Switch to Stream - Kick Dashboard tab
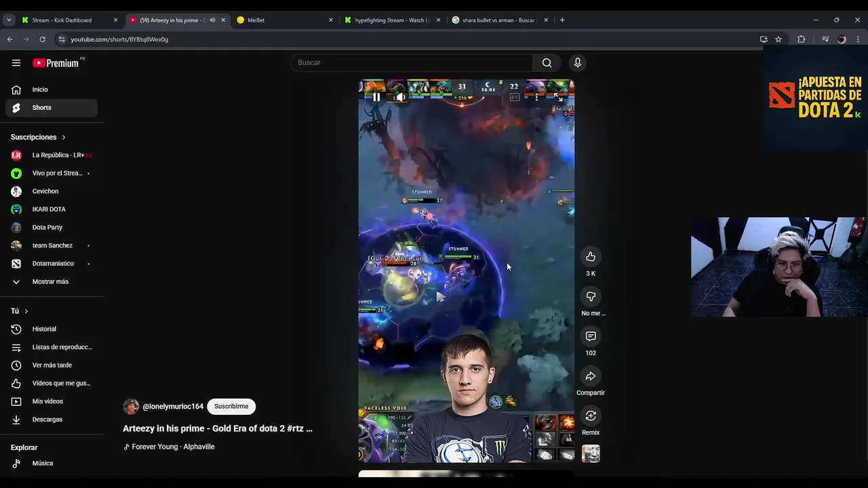The width and height of the screenshot is (868, 488). click(x=69, y=20)
